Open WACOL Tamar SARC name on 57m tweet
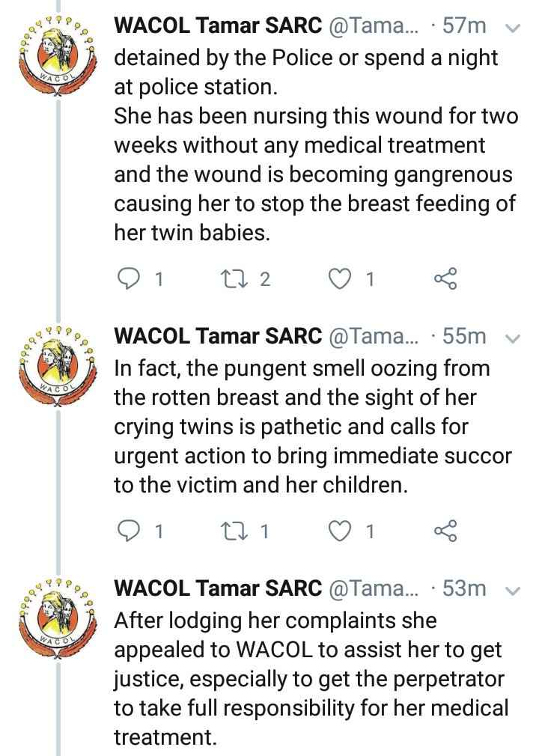The height and width of the screenshot is (756, 539). click(x=218, y=26)
